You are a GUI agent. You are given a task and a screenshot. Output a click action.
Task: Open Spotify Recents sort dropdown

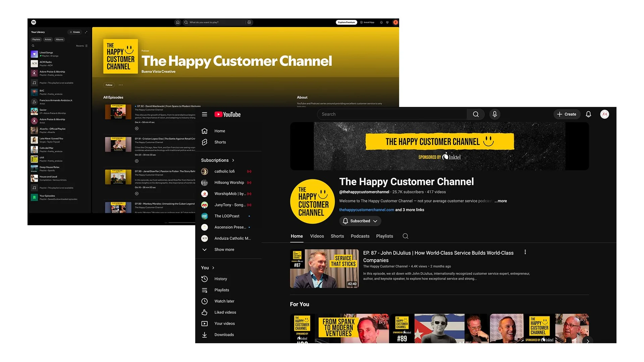[x=82, y=46]
